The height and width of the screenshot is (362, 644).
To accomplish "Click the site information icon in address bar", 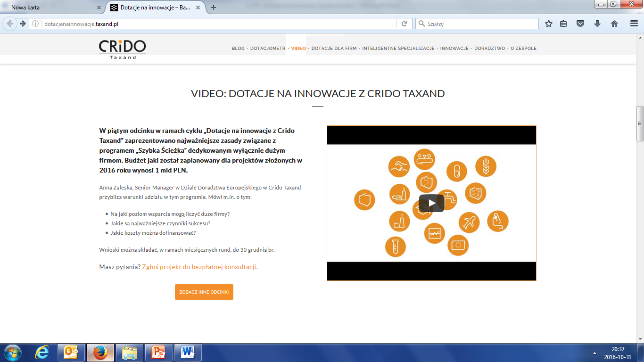I will [35, 24].
